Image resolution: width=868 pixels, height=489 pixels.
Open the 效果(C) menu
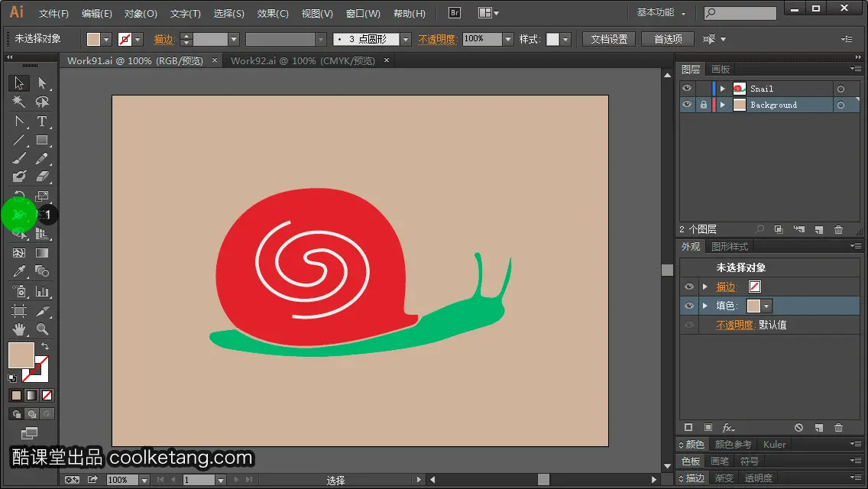coord(273,13)
